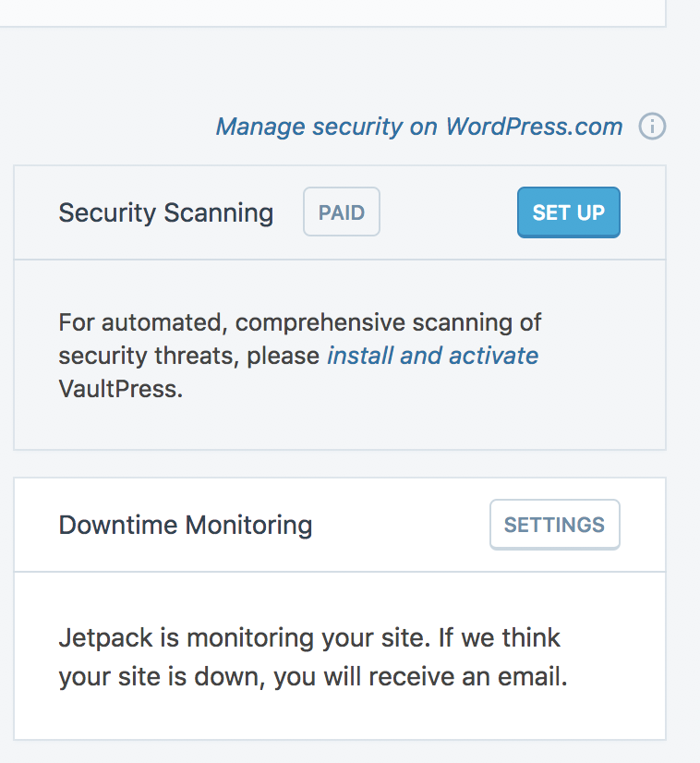Click the SET UP button
This screenshot has height=763, width=700.
click(x=568, y=212)
